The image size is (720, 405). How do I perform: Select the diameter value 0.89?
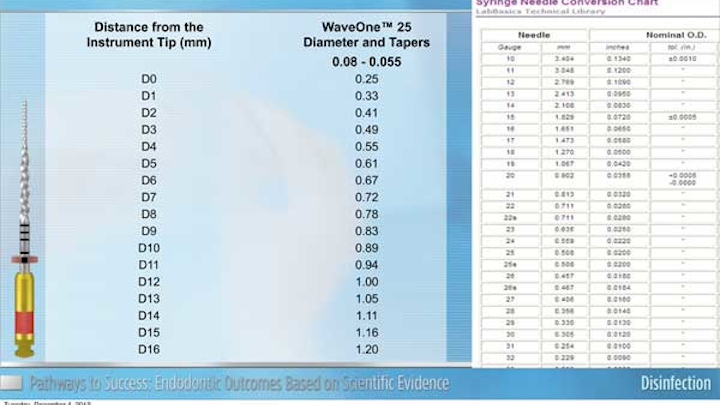coord(366,248)
